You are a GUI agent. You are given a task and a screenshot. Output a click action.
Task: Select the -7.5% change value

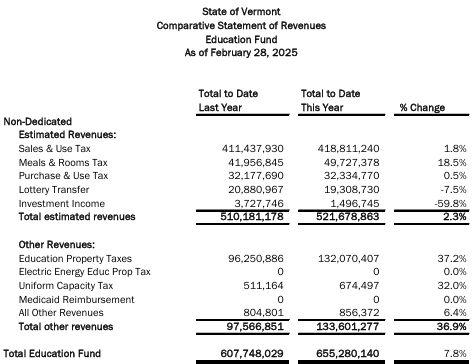pos(453,190)
